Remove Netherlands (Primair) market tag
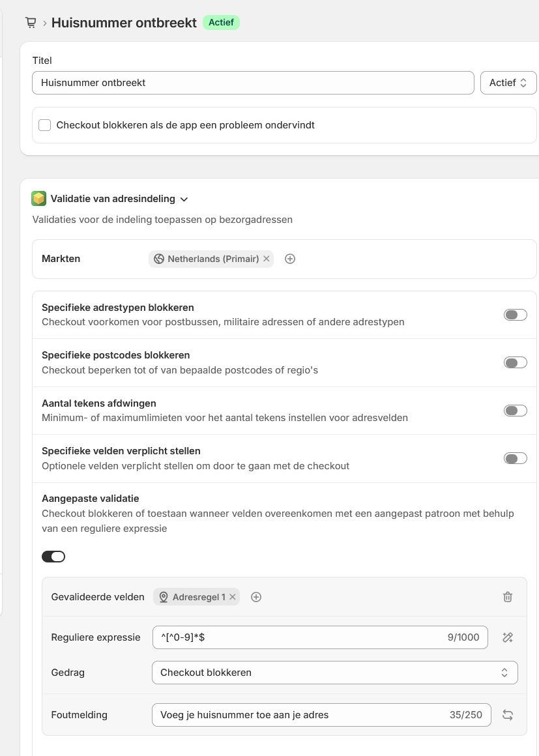 tap(266, 259)
